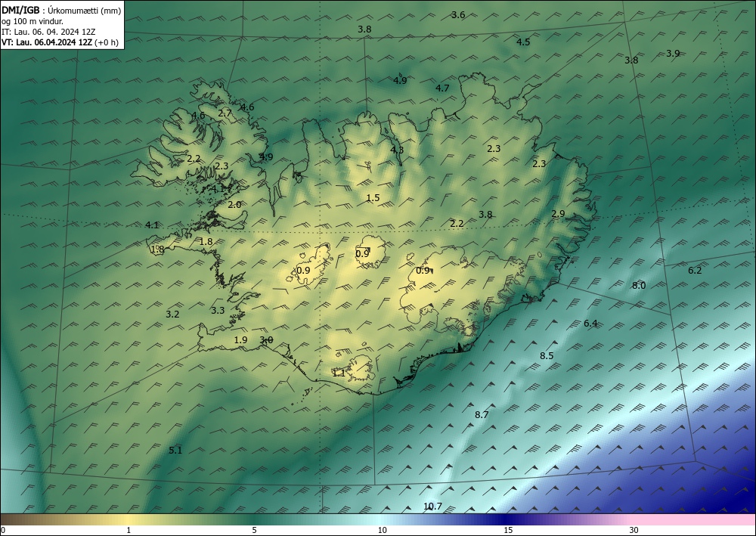
Task: Click the 6.4 value label on the map
Action: click(590, 324)
